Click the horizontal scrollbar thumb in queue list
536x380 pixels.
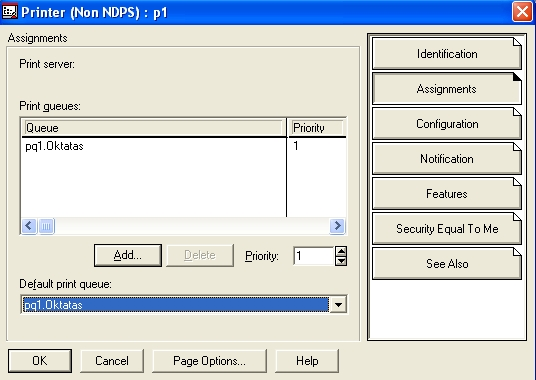point(46,226)
